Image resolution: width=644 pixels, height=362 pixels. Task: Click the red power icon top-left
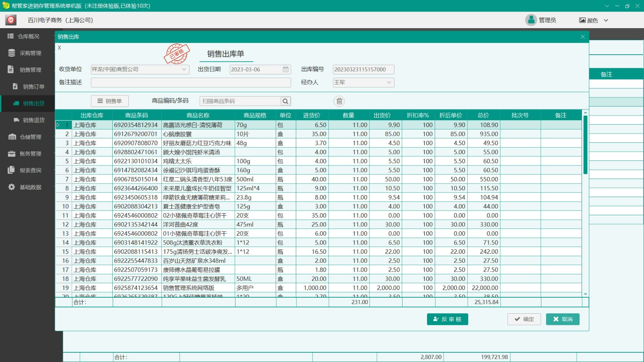[11, 20]
